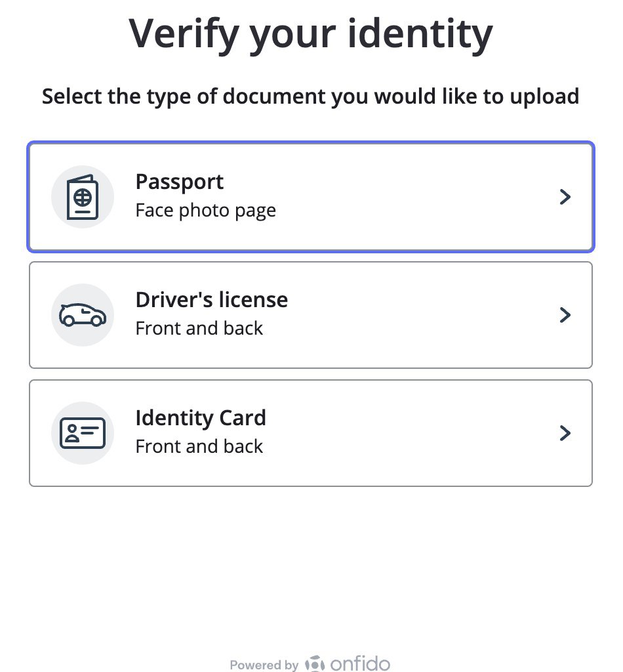The height and width of the screenshot is (672, 623).
Task: Click the 'Identity Card' title text
Action: click(201, 417)
